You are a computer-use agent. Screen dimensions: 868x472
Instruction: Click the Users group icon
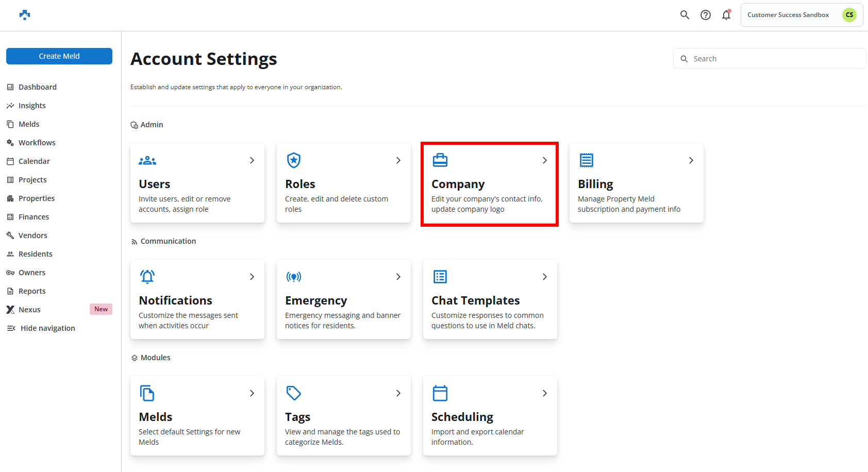(147, 161)
